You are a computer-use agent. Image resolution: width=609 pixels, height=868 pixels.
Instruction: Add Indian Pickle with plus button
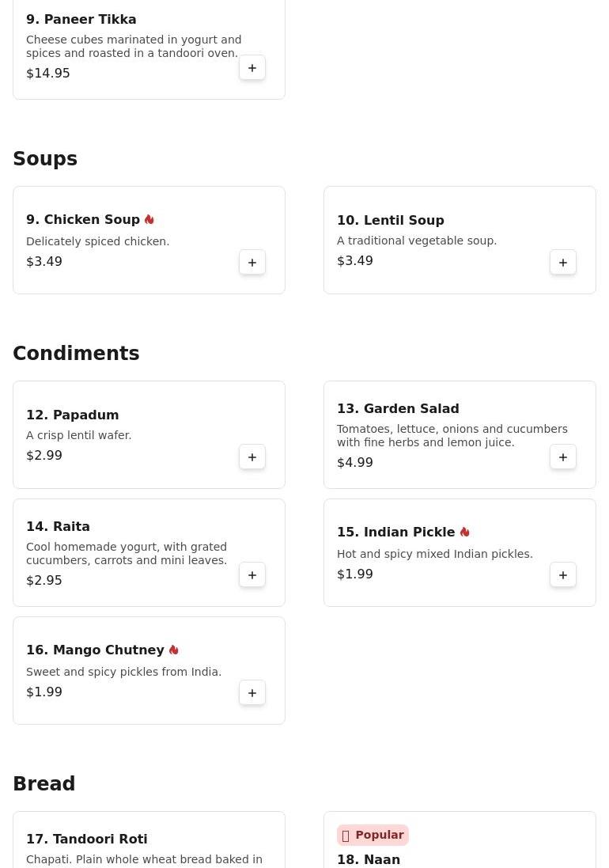click(563, 575)
